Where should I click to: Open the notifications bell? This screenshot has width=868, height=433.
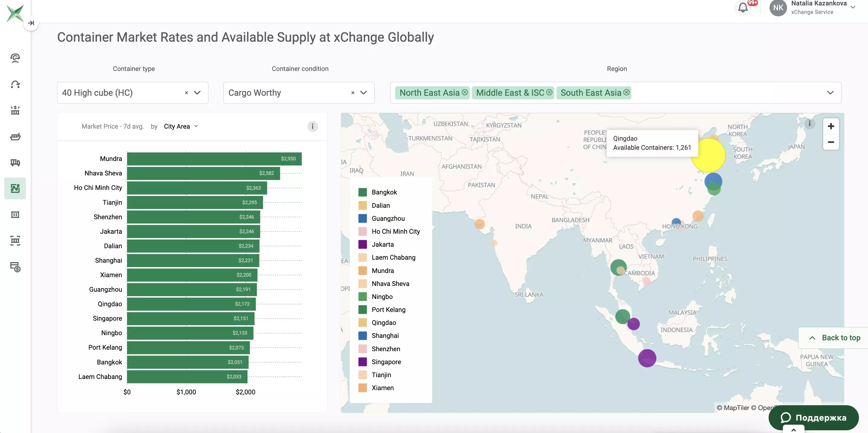pyautogui.click(x=743, y=8)
